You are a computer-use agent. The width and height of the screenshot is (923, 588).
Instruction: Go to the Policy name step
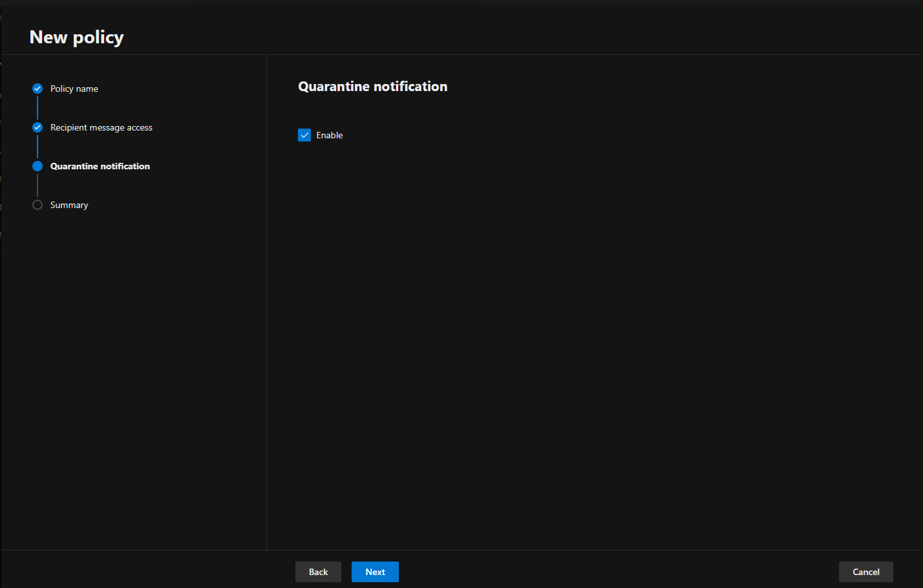pyautogui.click(x=74, y=89)
